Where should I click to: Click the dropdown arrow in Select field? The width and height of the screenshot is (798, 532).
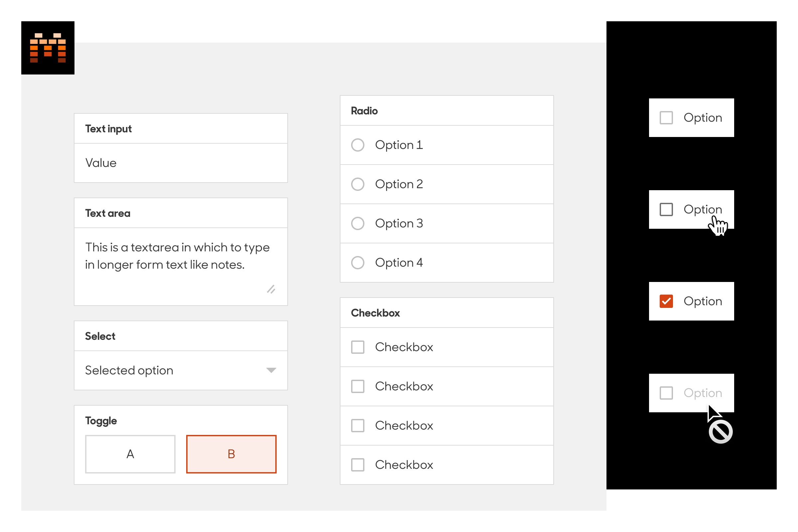(x=271, y=370)
